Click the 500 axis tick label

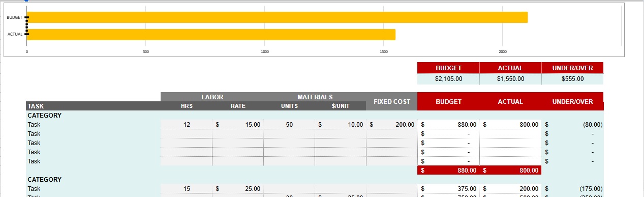coord(146,52)
